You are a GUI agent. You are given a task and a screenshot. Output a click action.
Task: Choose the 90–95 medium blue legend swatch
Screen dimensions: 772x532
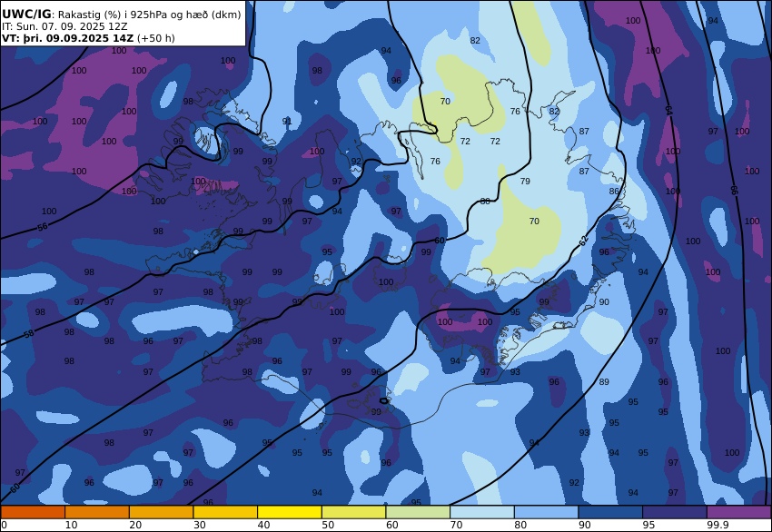click(610, 512)
